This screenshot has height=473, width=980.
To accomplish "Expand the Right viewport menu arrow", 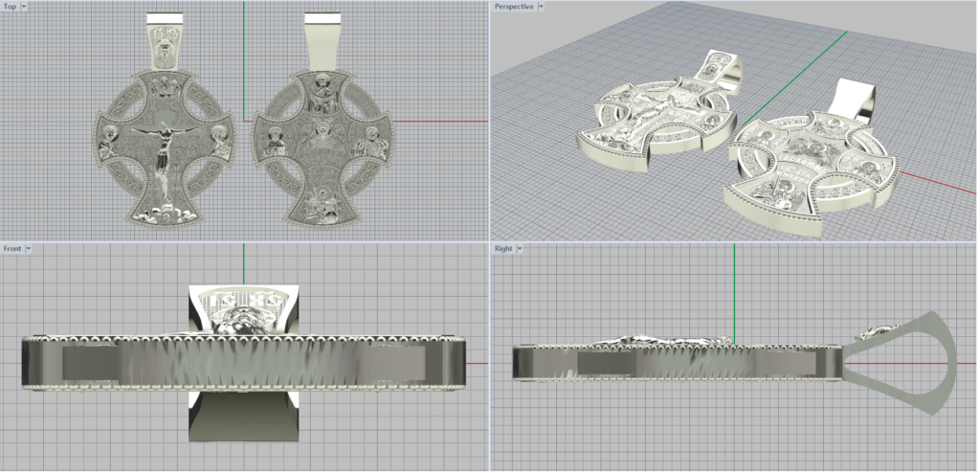I will [x=520, y=249].
